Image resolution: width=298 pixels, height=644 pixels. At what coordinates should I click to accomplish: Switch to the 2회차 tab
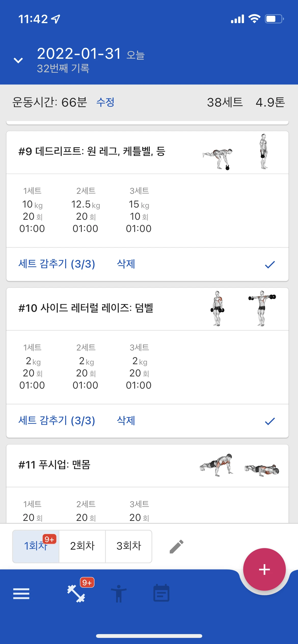pyautogui.click(x=82, y=546)
